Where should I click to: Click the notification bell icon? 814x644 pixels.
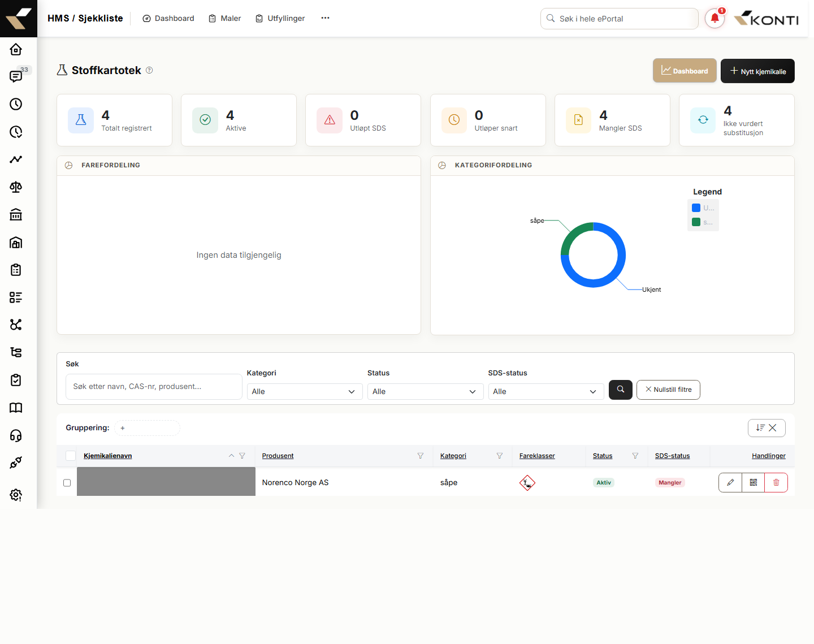coord(715,18)
